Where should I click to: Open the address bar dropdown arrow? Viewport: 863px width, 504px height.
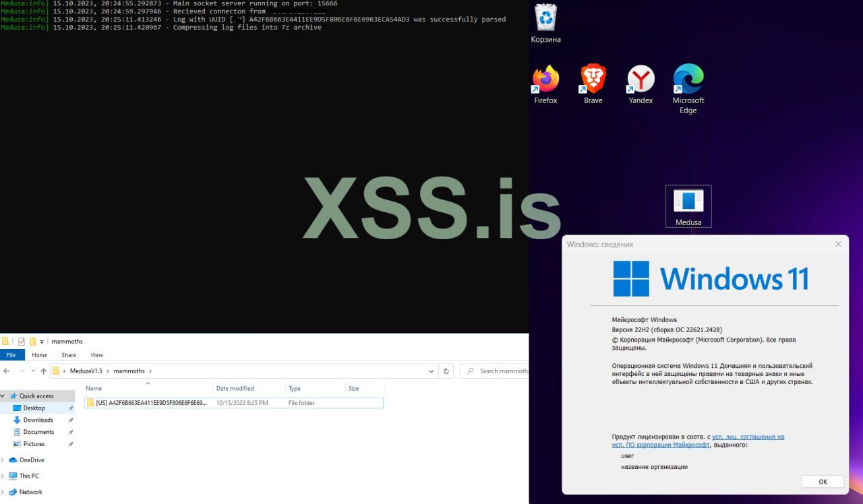[x=431, y=371]
